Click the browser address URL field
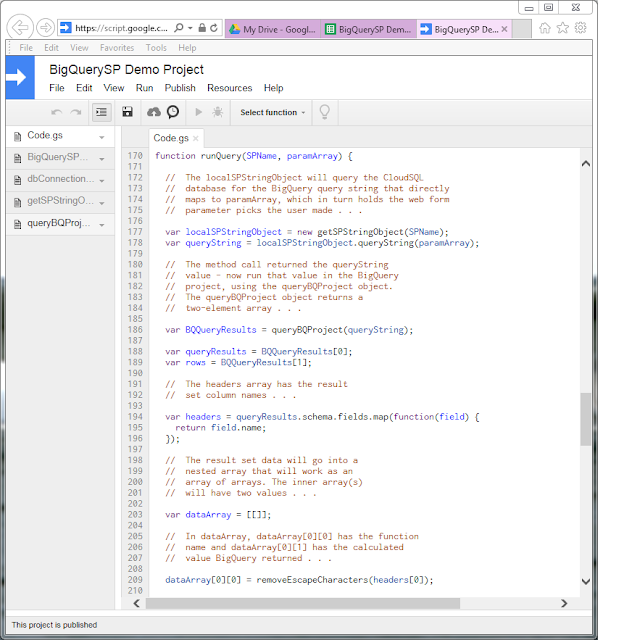 click(x=121, y=28)
